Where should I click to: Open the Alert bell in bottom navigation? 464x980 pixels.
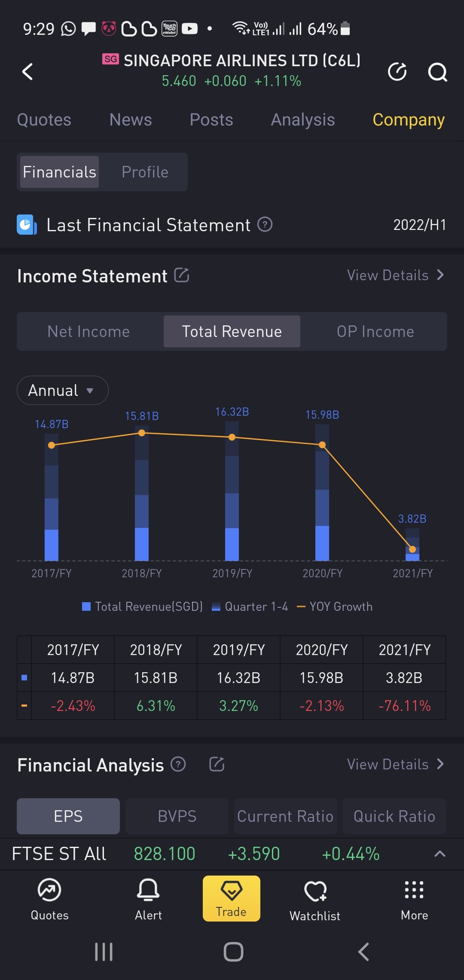coord(148,899)
